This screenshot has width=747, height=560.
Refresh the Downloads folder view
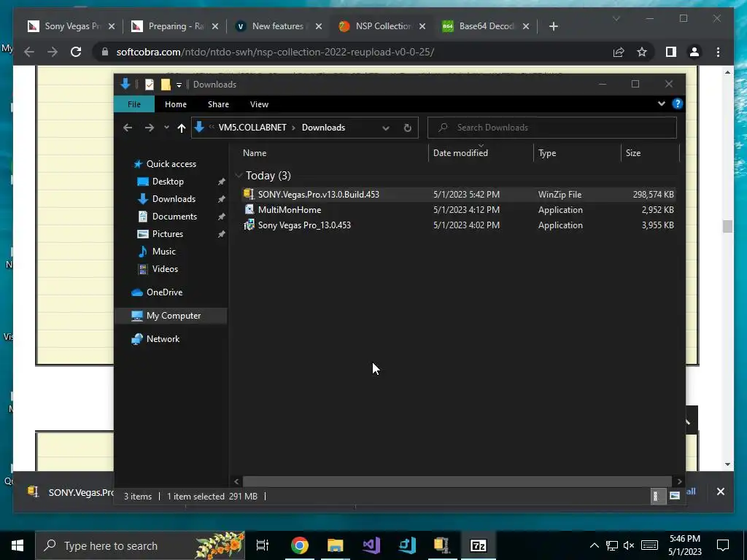coord(407,128)
